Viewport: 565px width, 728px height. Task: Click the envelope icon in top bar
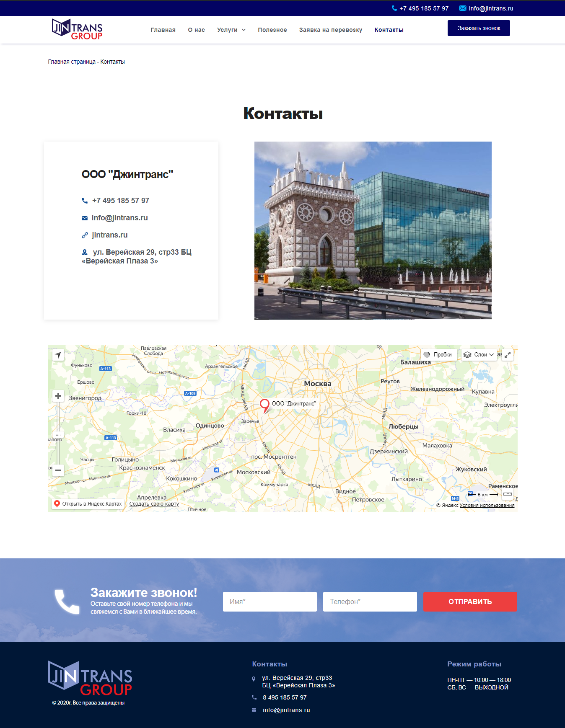click(463, 8)
